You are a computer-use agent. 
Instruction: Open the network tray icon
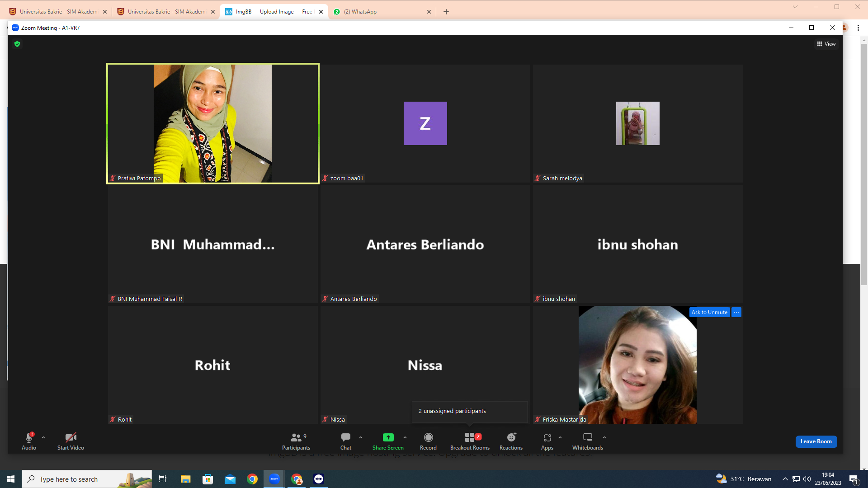[796, 479]
